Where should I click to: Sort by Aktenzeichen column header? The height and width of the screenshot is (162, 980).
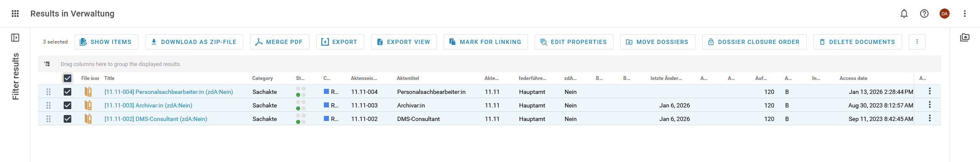tap(364, 78)
